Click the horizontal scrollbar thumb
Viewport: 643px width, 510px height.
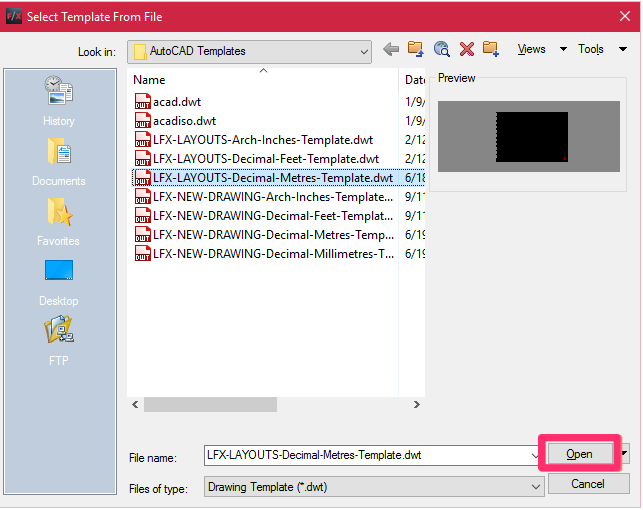coord(210,405)
